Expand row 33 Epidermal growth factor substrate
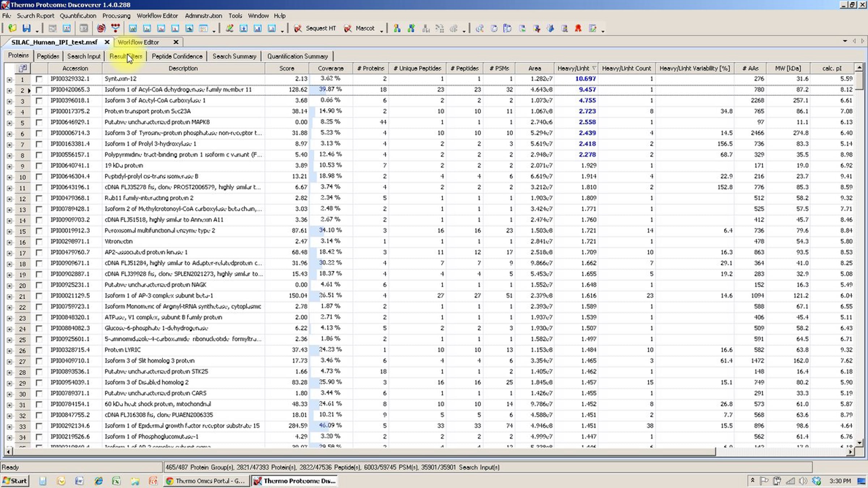Screen dimensions: 868x488 (9, 427)
